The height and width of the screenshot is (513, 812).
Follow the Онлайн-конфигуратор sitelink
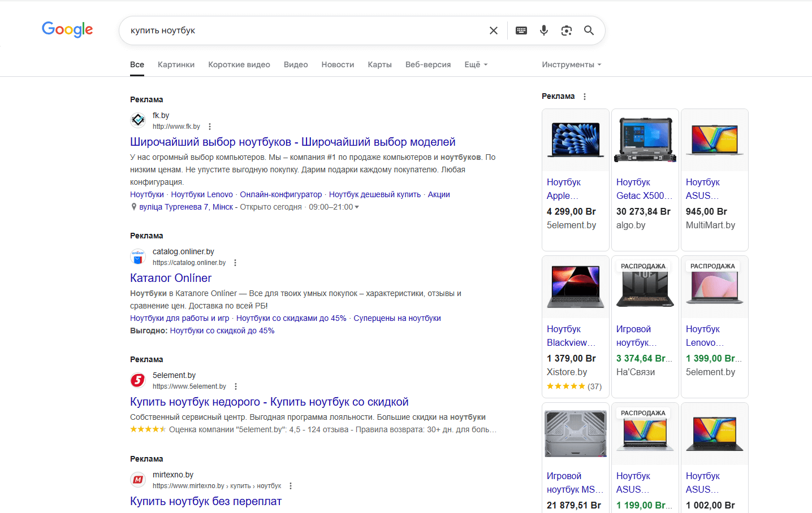pyautogui.click(x=281, y=194)
